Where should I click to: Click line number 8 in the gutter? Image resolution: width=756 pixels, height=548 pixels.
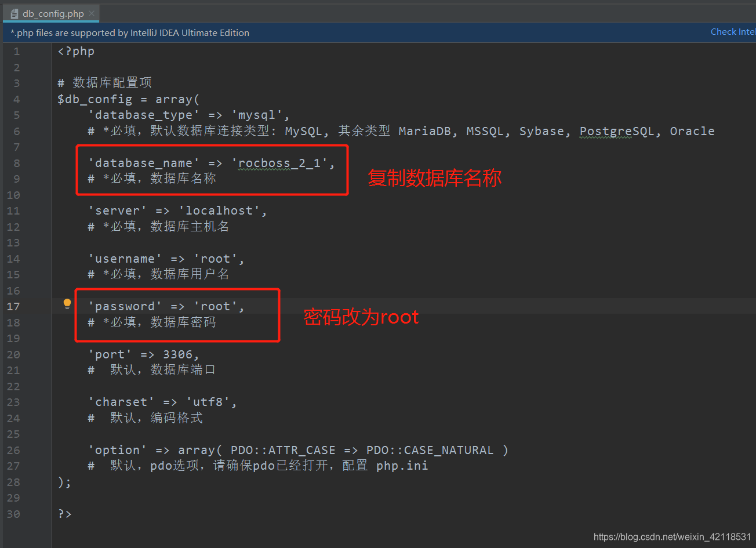[x=16, y=163]
